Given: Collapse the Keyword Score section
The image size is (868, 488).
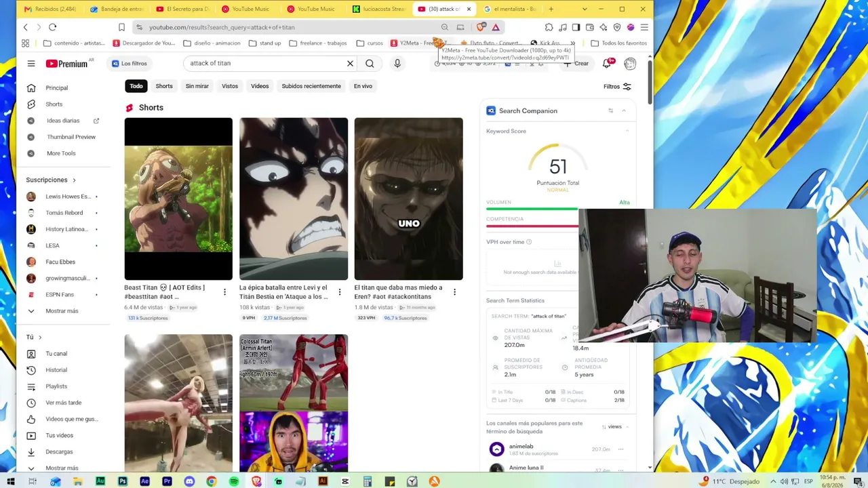Looking at the screenshot, I should pos(627,131).
